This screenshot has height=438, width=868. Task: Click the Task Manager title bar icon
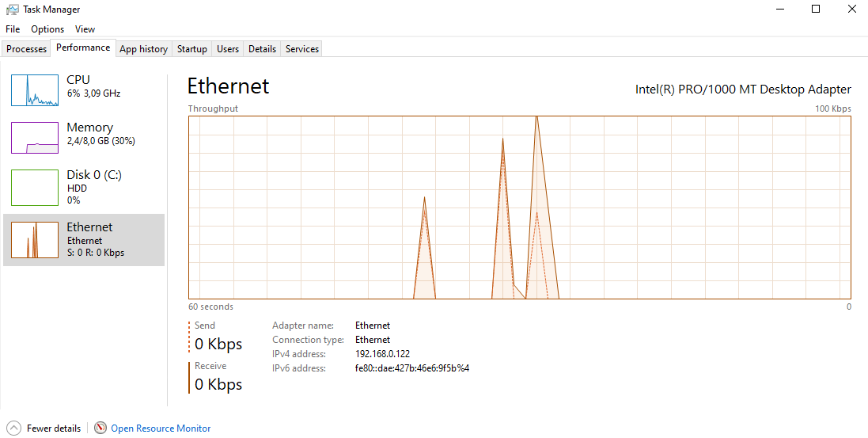click(13, 10)
